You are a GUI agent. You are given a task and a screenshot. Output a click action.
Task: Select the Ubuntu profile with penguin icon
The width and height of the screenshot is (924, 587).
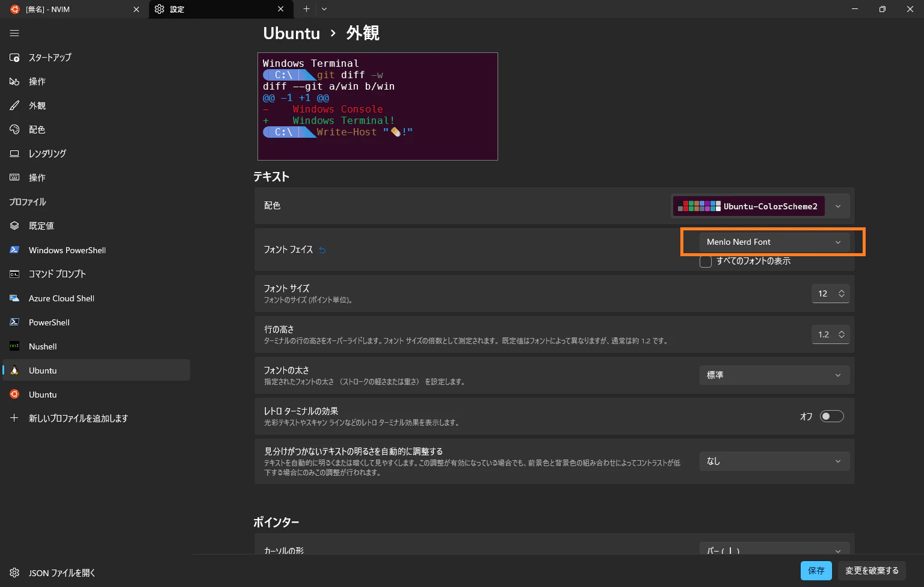[96, 370]
